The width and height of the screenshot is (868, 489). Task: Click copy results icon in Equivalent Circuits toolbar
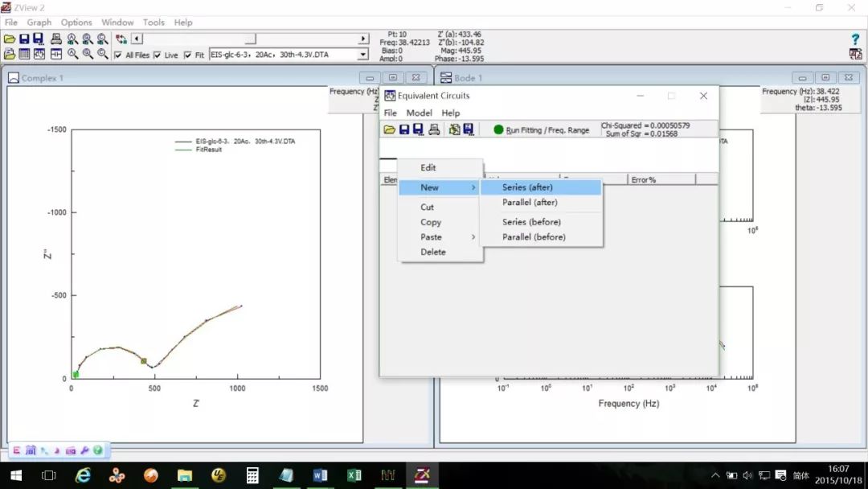point(454,129)
